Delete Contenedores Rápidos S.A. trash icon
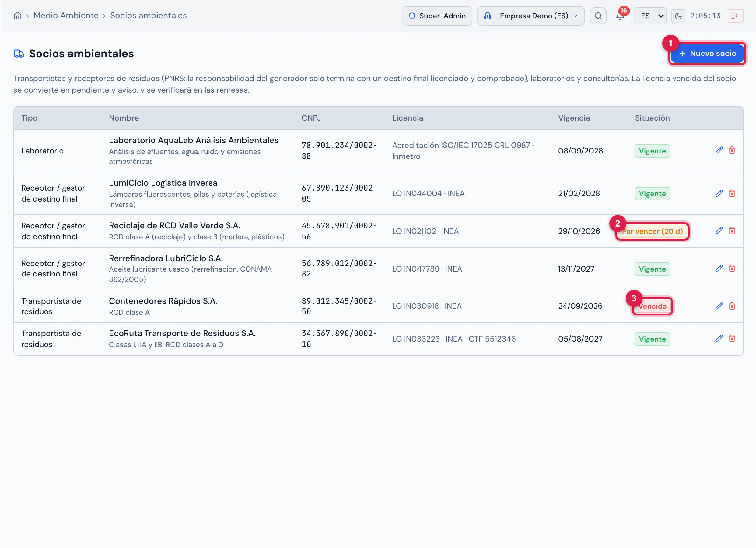Screen dimensions: 756x548 (732, 306)
